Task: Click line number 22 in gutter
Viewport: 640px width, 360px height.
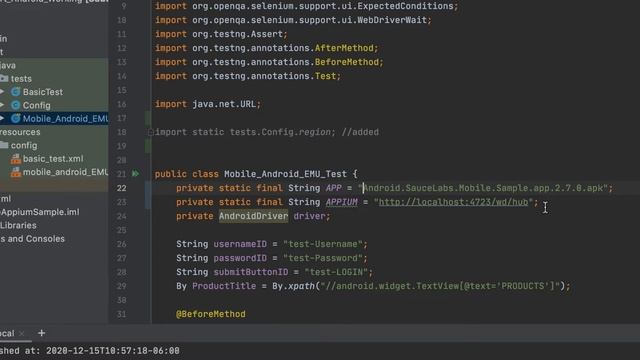Action: tap(121, 188)
